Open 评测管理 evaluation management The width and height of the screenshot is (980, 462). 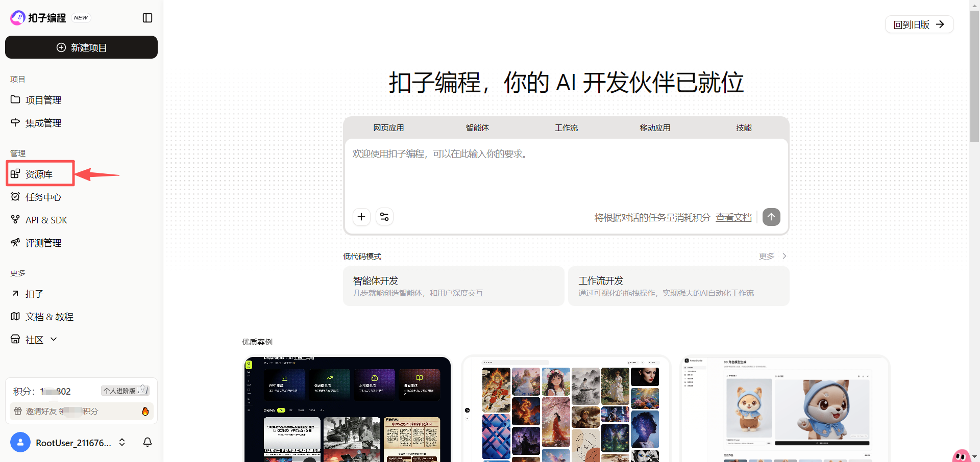[43, 243]
